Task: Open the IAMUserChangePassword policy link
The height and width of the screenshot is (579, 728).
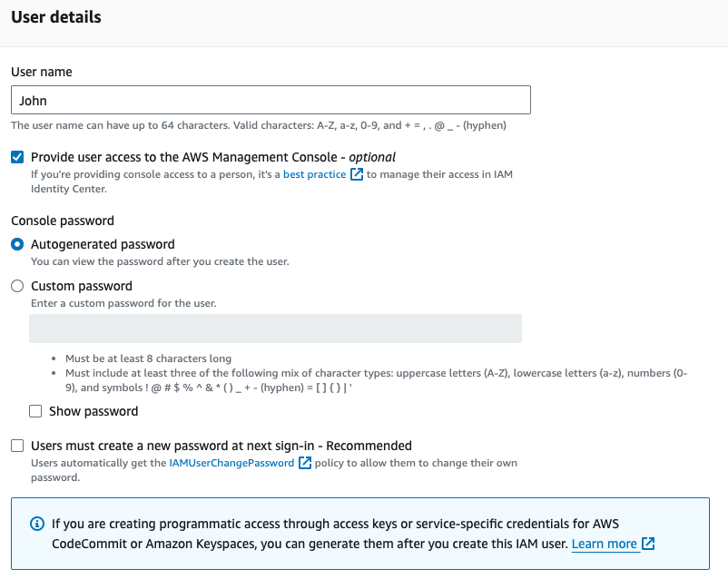Action: [231, 463]
